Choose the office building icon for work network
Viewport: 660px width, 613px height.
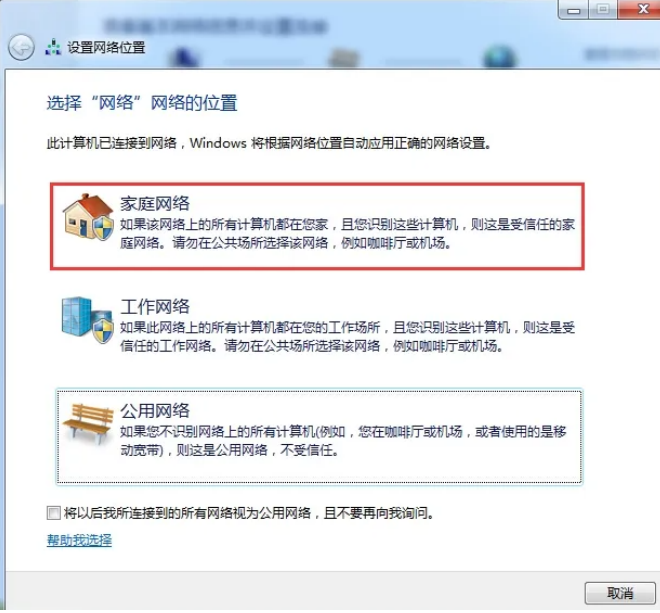coord(87,320)
